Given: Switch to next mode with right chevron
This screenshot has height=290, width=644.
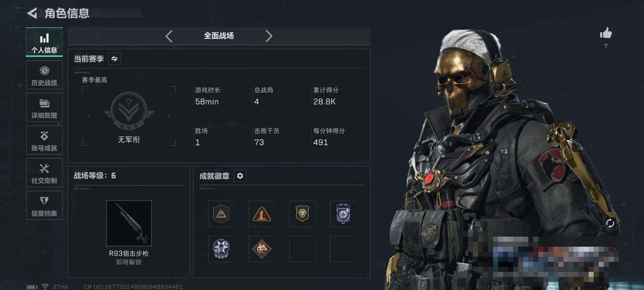Looking at the screenshot, I should [269, 36].
